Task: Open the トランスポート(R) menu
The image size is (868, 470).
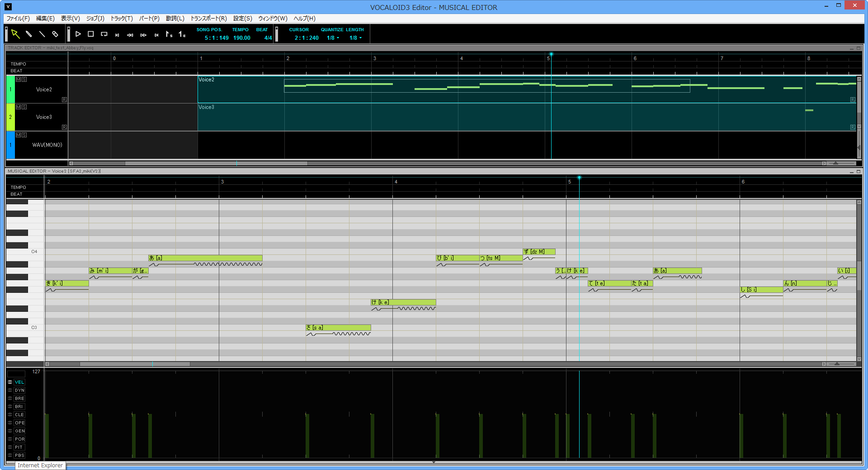Action: coord(209,19)
